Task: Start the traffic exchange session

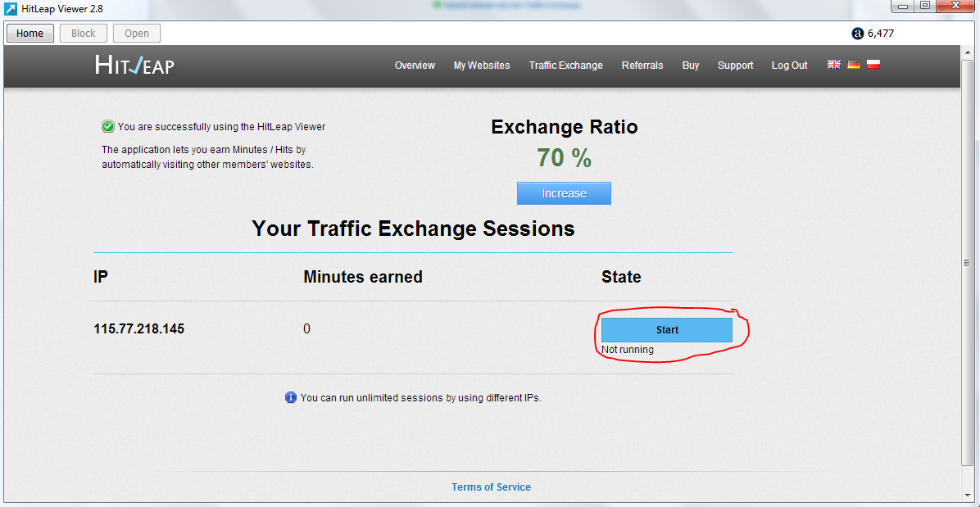Action: pos(667,330)
